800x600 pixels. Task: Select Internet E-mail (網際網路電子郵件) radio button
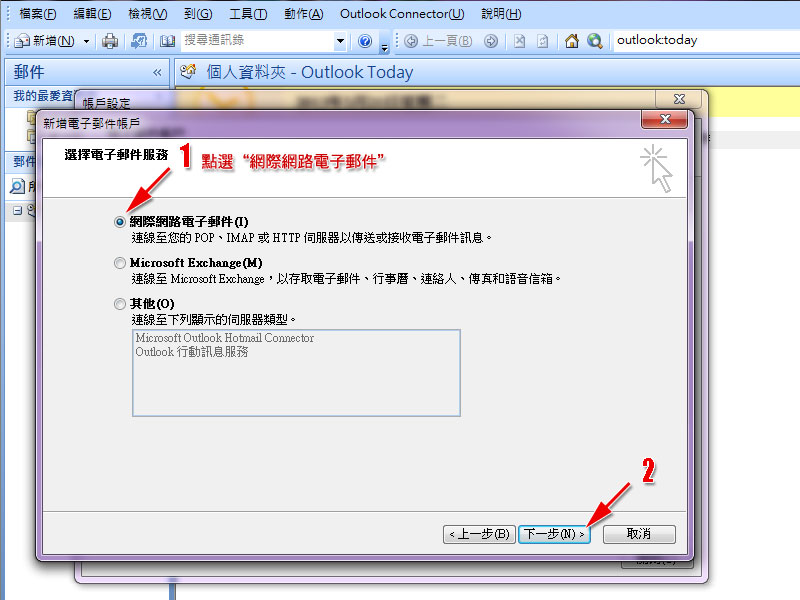coord(119,222)
